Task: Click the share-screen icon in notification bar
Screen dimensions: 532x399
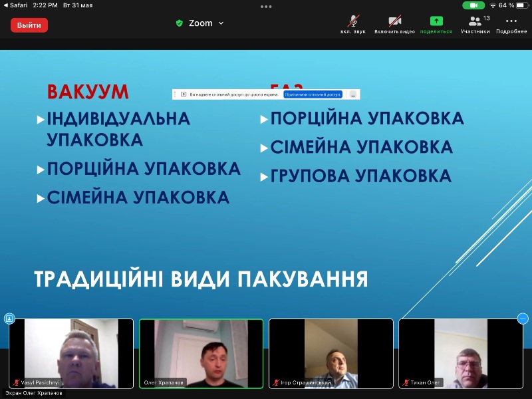Action: click(184, 94)
